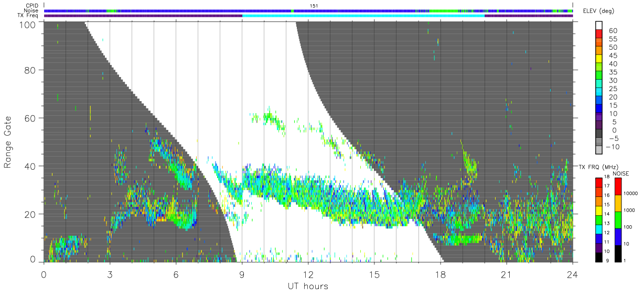
Task: Click the Range Gate axis title
Action: [8, 142]
